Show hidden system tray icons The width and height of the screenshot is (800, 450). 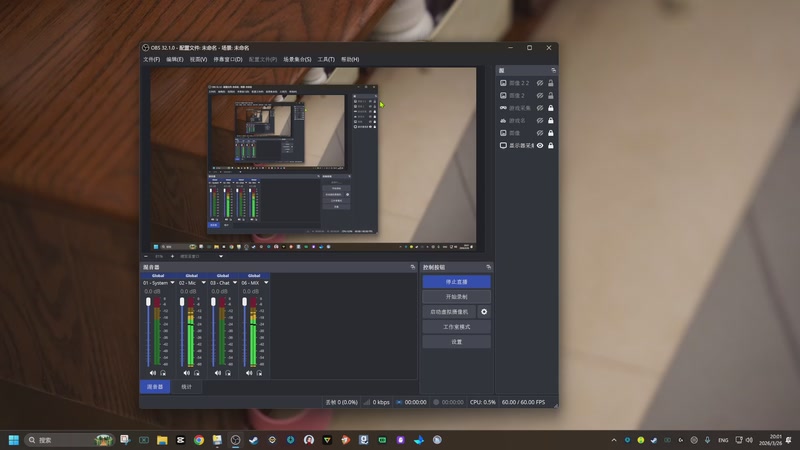[x=614, y=440]
